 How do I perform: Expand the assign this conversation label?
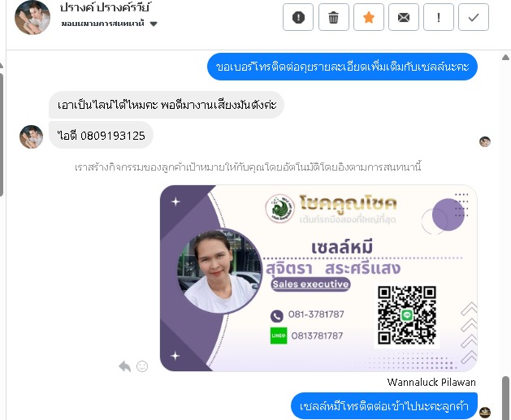102,24
